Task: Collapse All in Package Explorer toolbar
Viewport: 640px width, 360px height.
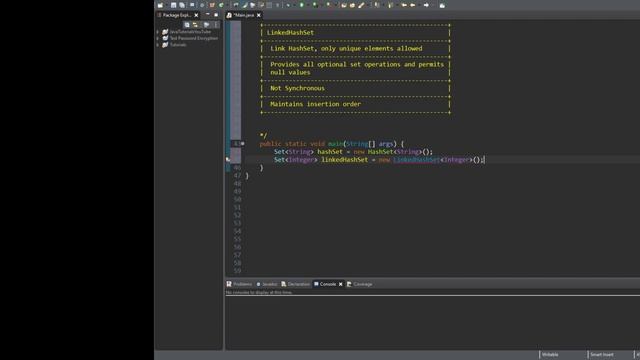Action: pos(187,24)
